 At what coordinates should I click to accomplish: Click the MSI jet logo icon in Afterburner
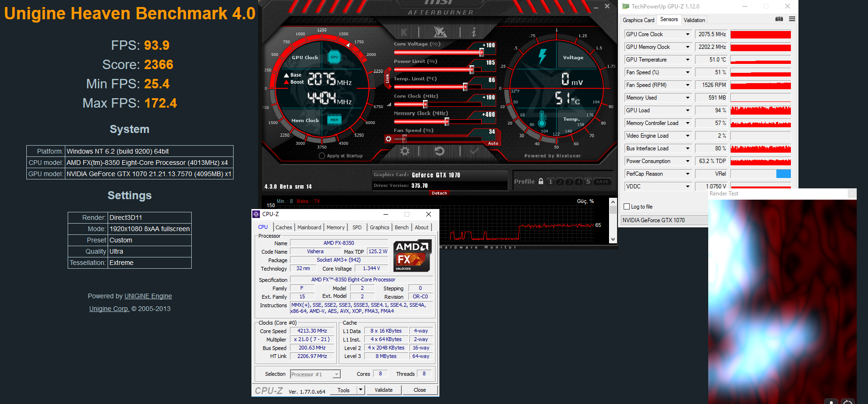point(440,32)
